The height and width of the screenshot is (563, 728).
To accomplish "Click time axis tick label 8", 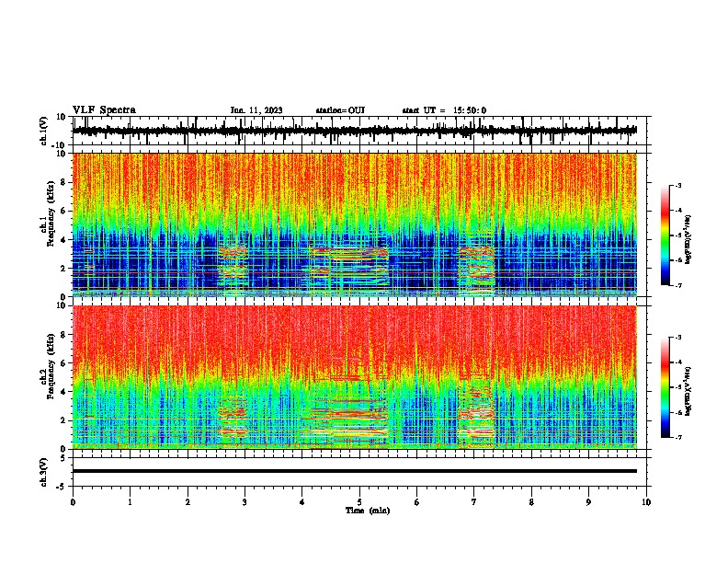I will pos(531,502).
